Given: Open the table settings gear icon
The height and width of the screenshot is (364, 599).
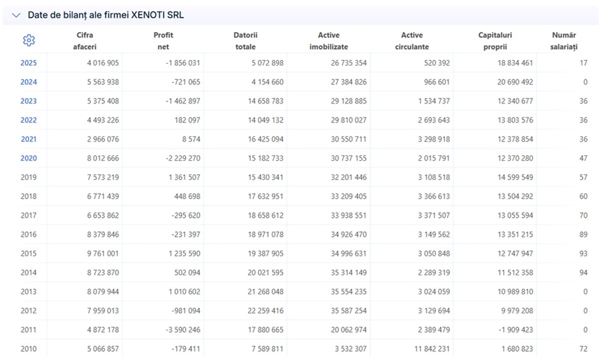Looking at the screenshot, I should tap(29, 40).
